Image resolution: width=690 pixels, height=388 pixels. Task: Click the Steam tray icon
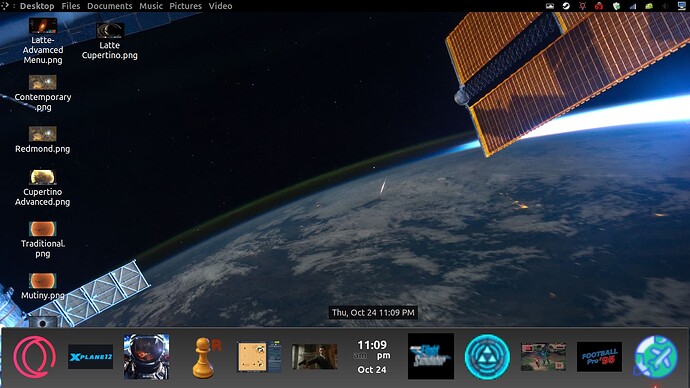566,6
